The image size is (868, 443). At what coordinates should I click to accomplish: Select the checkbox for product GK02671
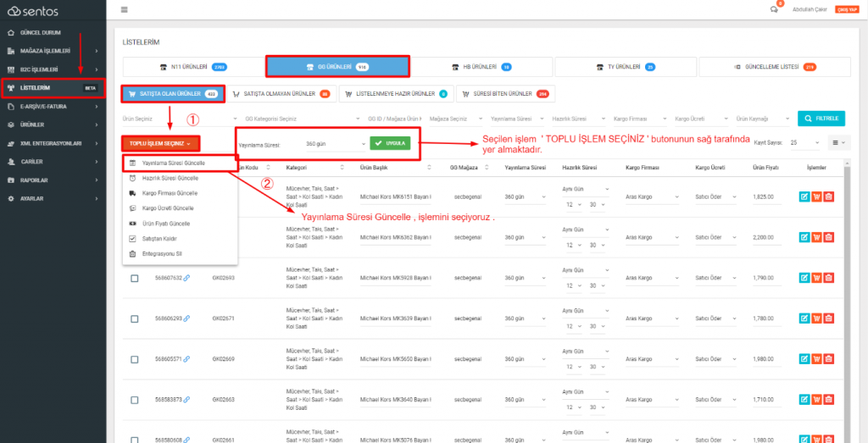tap(134, 318)
